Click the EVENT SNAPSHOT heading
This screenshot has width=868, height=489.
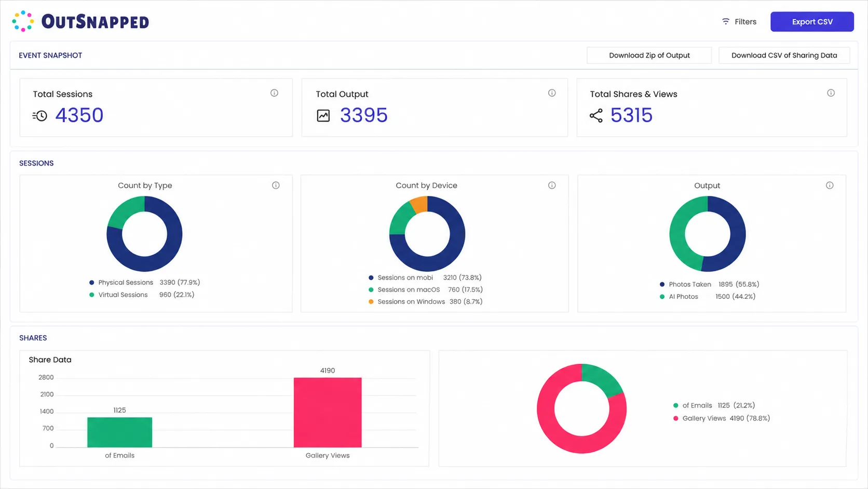[50, 55]
